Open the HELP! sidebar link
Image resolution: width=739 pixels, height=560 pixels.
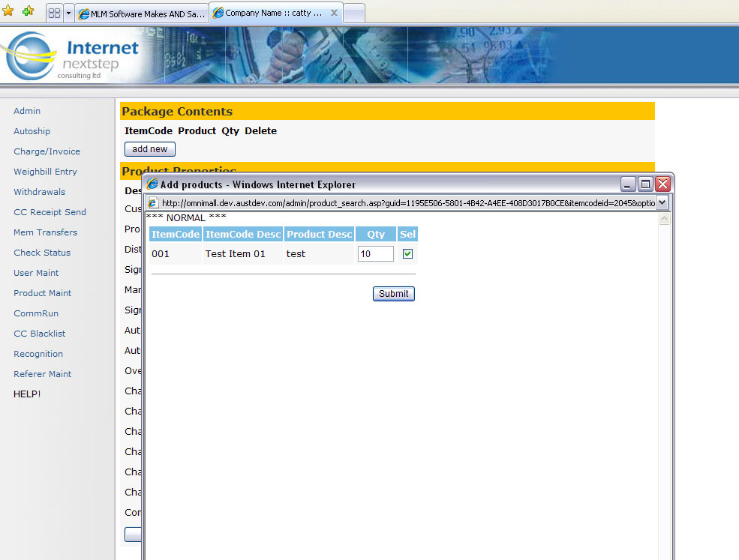27,394
